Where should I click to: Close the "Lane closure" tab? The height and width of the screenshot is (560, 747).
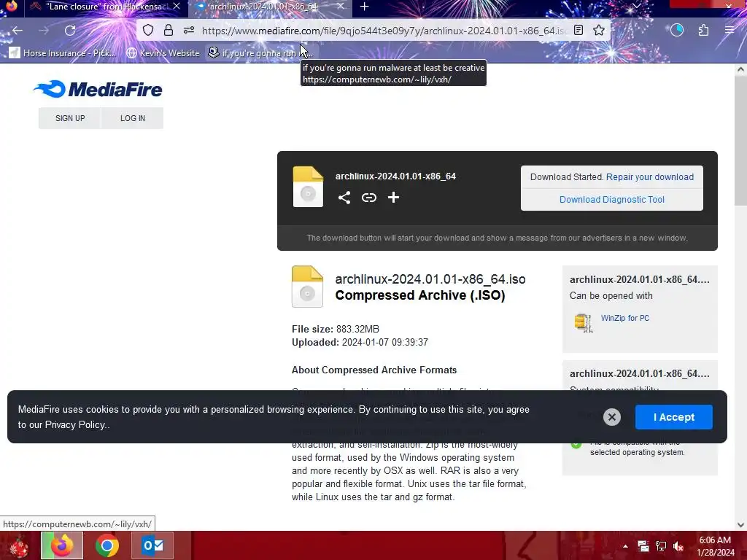pos(177,7)
